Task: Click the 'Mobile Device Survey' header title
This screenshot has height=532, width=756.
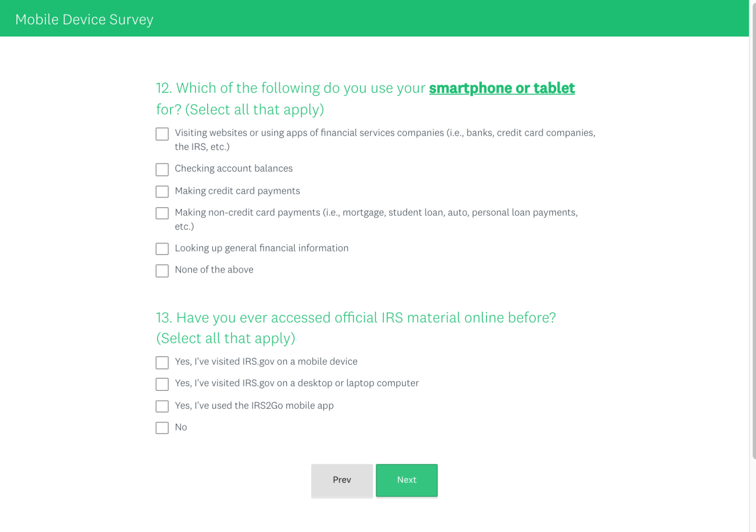Action: 85,20
